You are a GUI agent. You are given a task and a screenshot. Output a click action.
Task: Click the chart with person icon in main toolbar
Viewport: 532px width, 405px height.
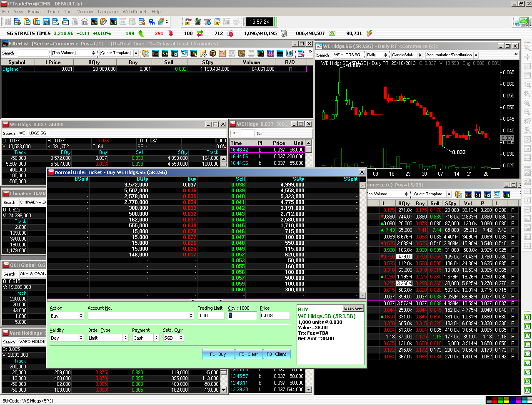pos(142,21)
